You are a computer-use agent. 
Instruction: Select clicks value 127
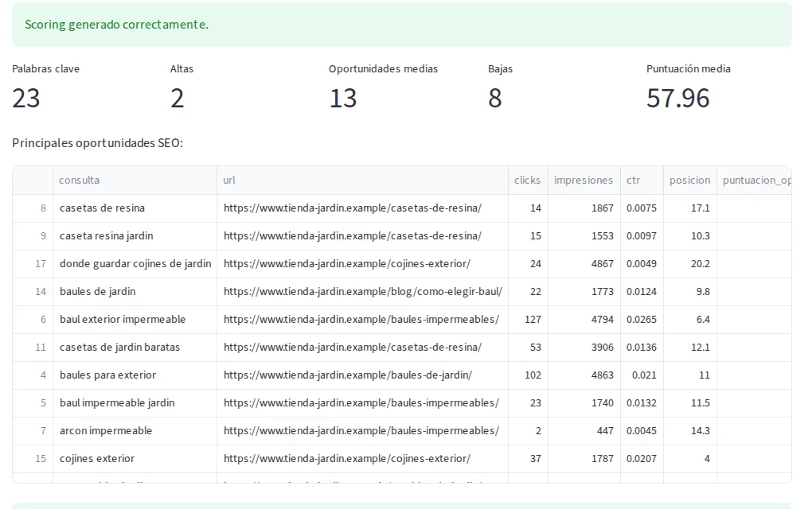point(528,320)
